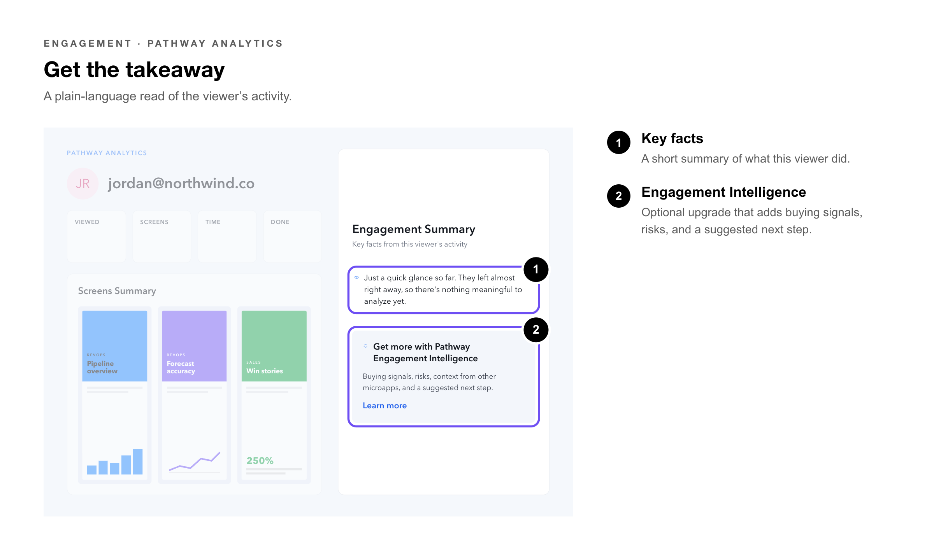This screenshot has height=560, width=934.
Task: Select the VIEWED stat card
Action: 97,236
